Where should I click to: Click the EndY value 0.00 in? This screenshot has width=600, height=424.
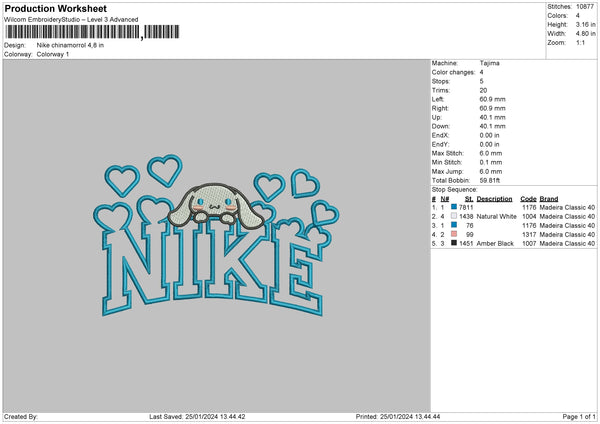489,144
